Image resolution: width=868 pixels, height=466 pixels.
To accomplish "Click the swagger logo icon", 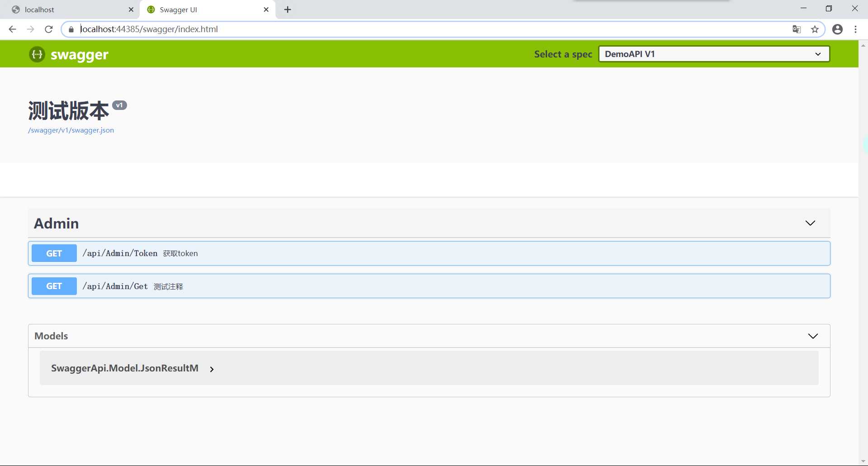I will (x=37, y=54).
